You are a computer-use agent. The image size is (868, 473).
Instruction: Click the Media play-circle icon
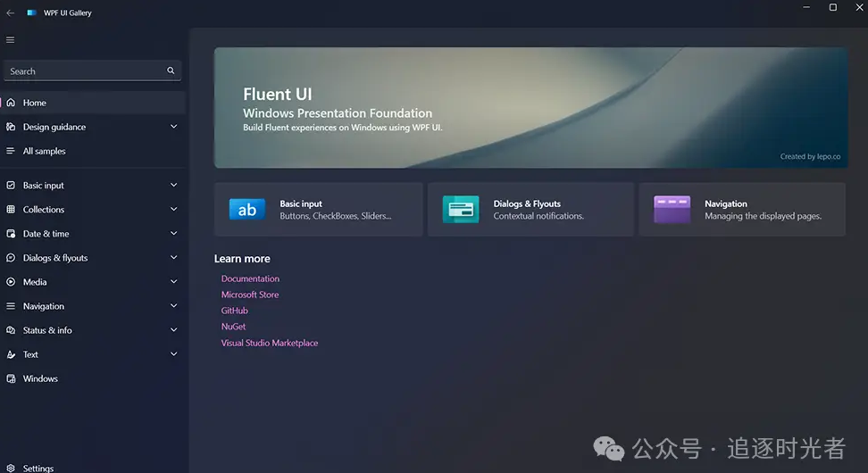point(11,282)
